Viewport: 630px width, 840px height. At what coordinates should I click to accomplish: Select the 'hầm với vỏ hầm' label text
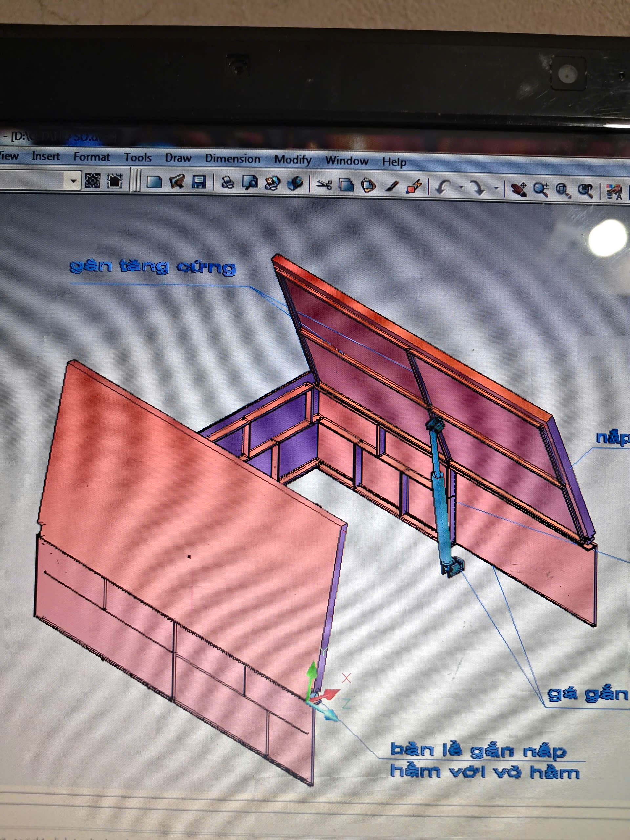pyautogui.click(x=485, y=772)
